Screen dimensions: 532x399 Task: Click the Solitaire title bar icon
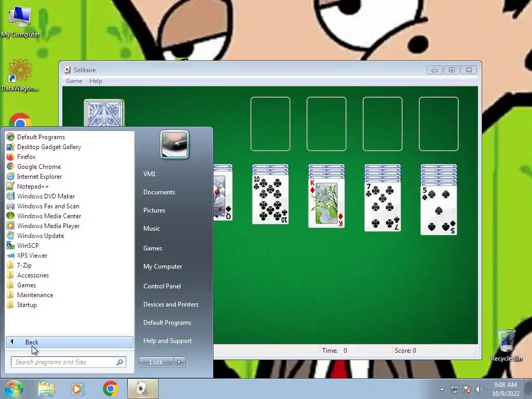point(68,70)
